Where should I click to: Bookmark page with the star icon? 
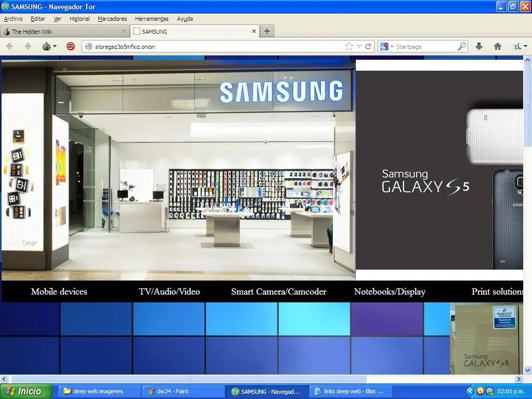[349, 46]
